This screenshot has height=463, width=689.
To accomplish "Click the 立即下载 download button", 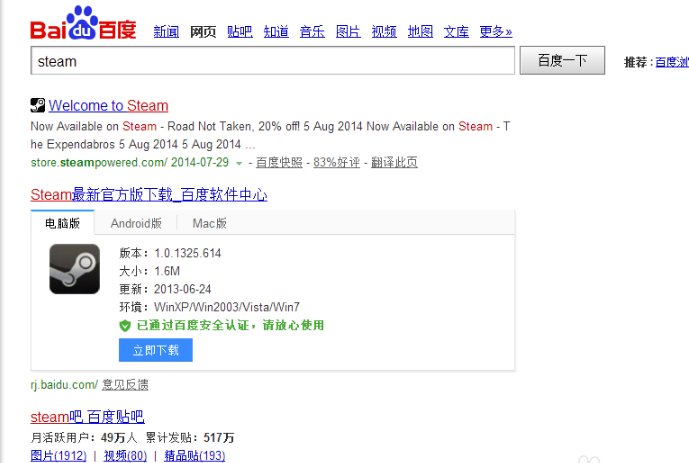I will click(x=156, y=350).
